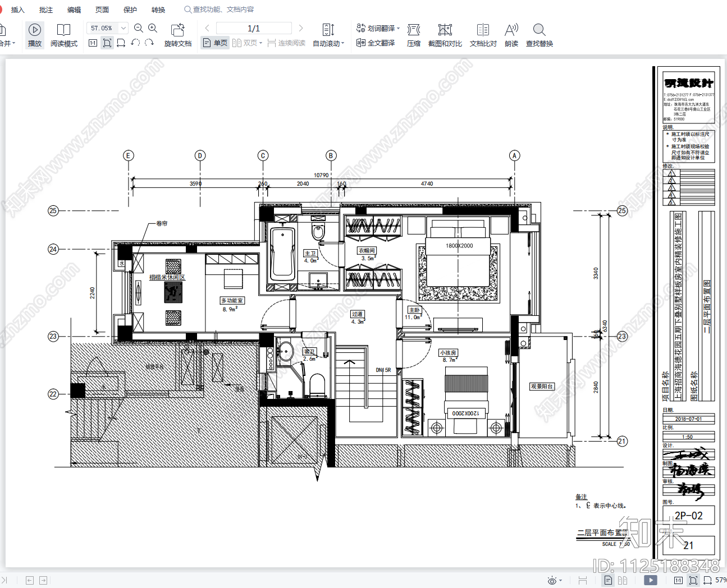Click Full Text Translate (全文翻译)
Screen dimensions: 727x588
tap(376, 43)
